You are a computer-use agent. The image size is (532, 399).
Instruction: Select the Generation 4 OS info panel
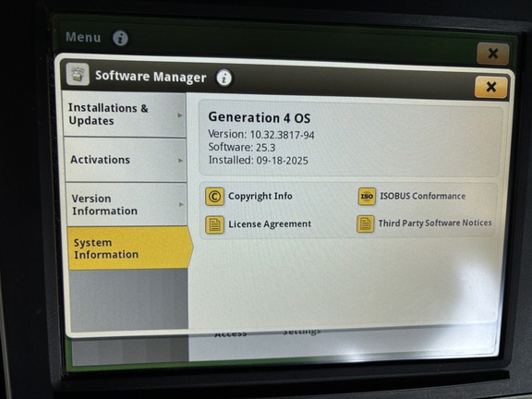[x=350, y=139]
